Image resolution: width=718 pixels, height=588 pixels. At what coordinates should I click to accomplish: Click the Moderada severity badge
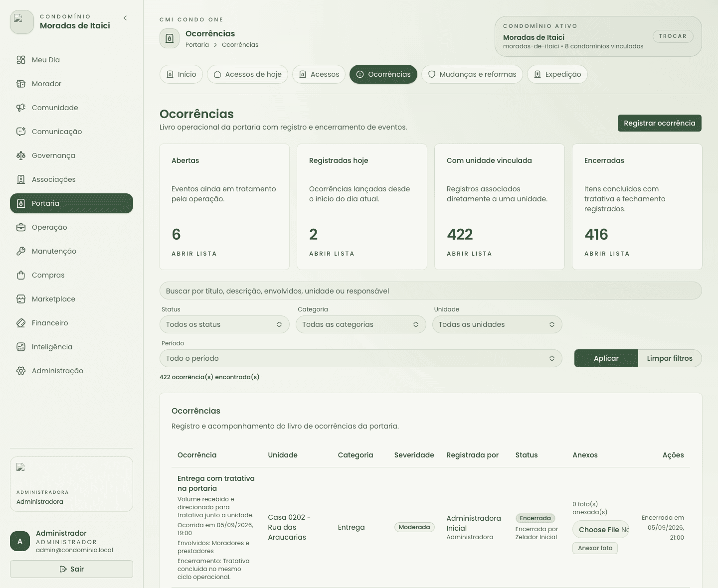(414, 527)
